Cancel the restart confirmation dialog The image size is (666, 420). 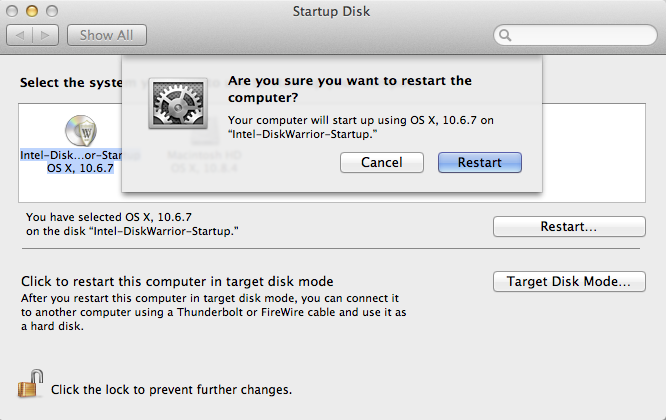click(x=381, y=162)
